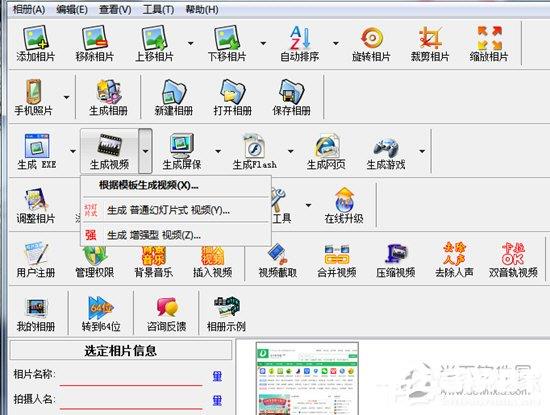Expand the 自动排序 sort dropdown arrow
The width and height of the screenshot is (550, 415).
click(335, 43)
